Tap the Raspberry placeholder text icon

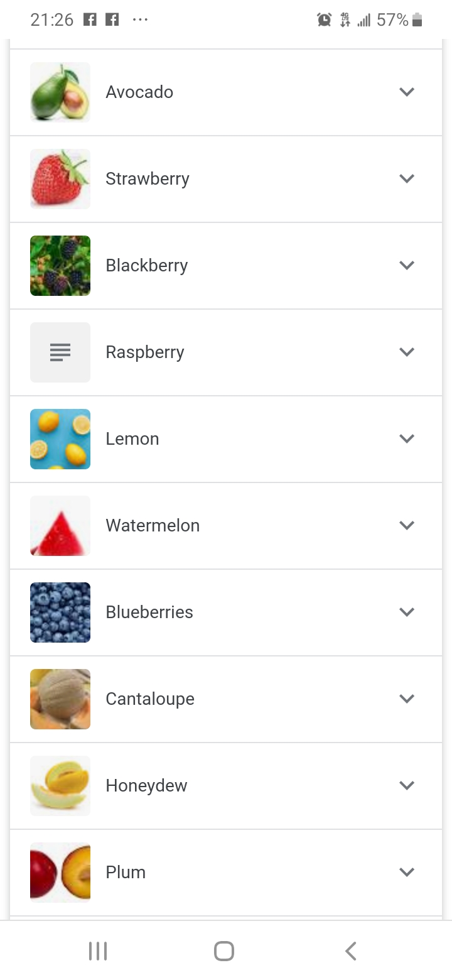tap(60, 352)
